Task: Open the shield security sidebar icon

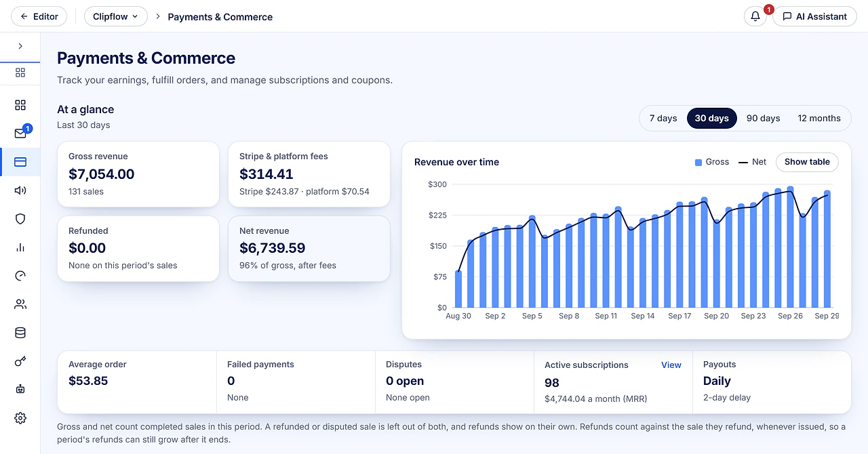Action: (x=20, y=219)
